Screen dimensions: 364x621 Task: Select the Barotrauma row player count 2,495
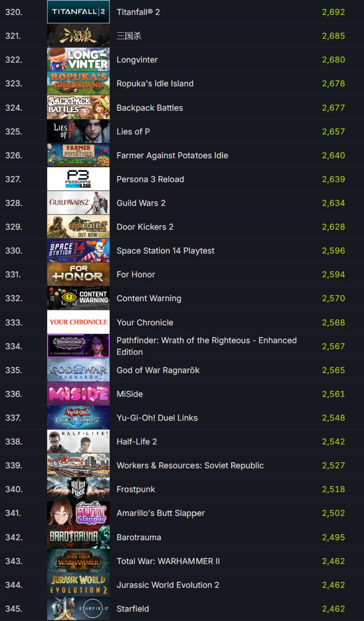click(333, 537)
